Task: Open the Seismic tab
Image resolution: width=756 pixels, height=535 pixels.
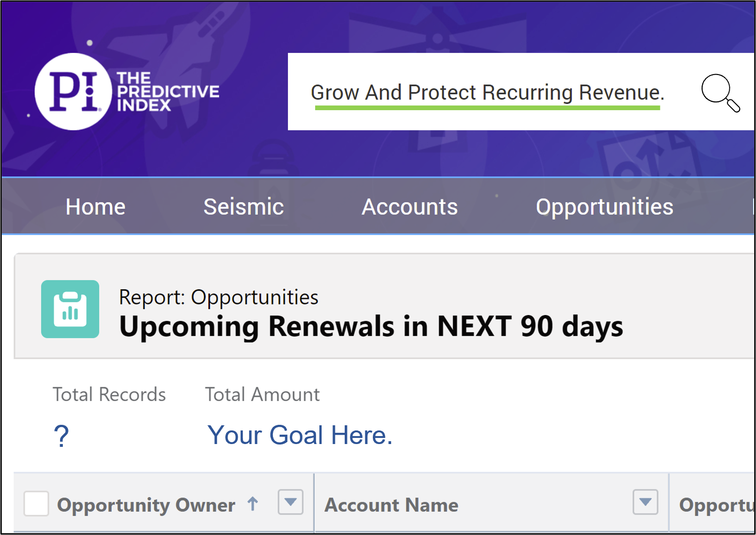Action: click(x=243, y=207)
